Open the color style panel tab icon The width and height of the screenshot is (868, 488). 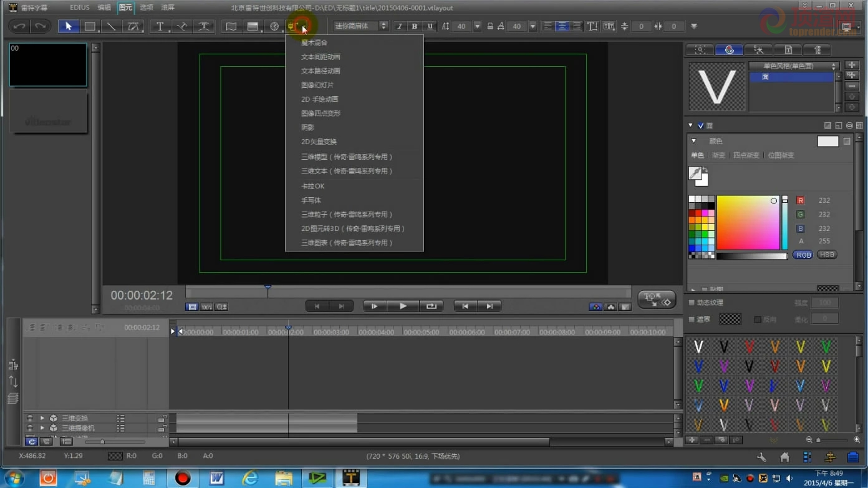pos(729,50)
